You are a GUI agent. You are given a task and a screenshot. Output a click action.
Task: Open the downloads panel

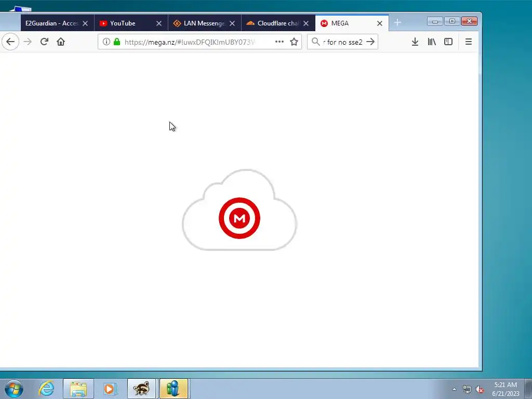click(x=415, y=42)
